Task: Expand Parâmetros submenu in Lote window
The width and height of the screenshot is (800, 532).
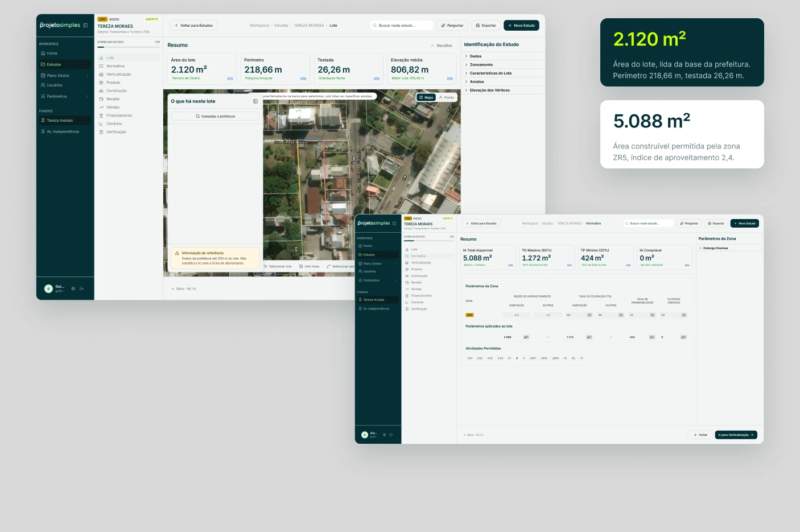Action: (x=64, y=97)
